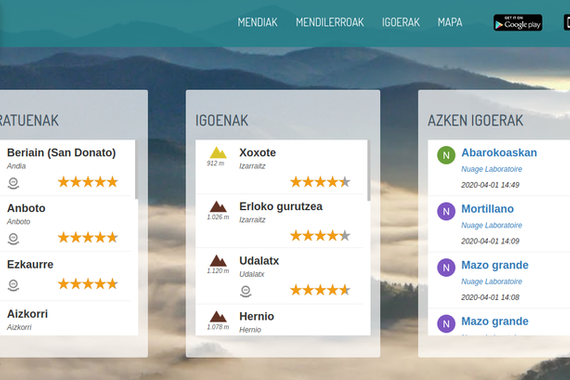The width and height of the screenshot is (570, 380).
Task: Select the Aizkorri mountain title
Action: (27, 314)
